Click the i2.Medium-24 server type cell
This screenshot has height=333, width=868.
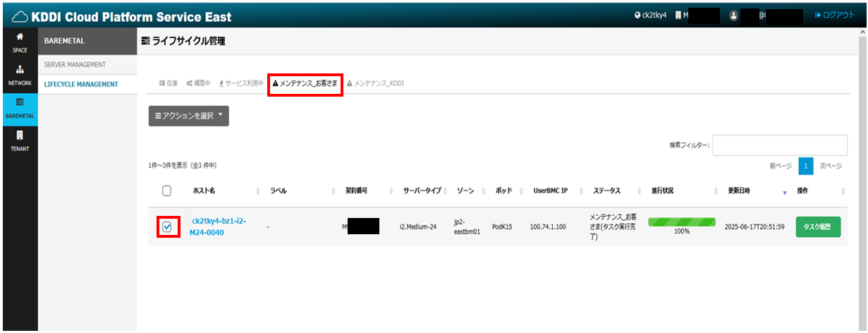pos(417,227)
